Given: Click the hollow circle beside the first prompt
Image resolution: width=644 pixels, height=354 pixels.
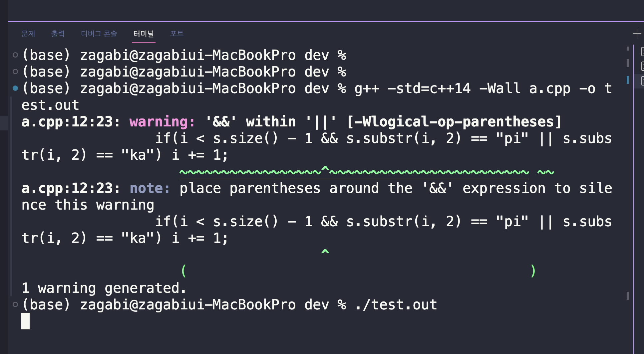Looking at the screenshot, I should coord(15,55).
